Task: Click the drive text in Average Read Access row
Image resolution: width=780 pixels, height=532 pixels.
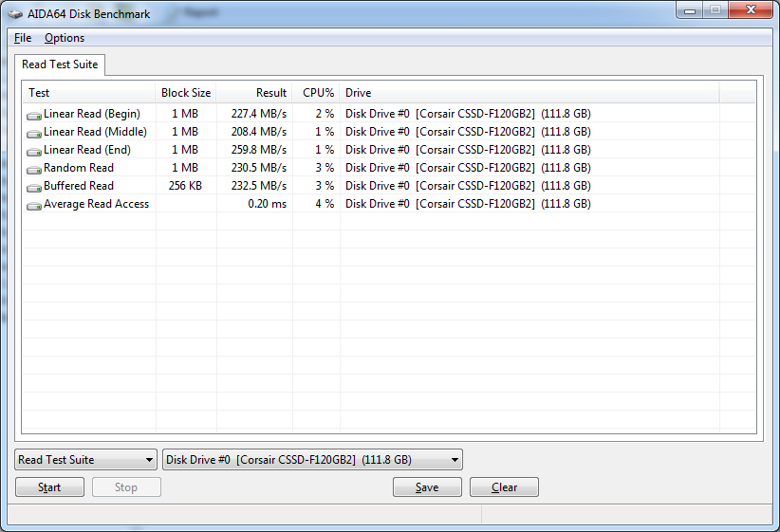Action: (x=468, y=204)
